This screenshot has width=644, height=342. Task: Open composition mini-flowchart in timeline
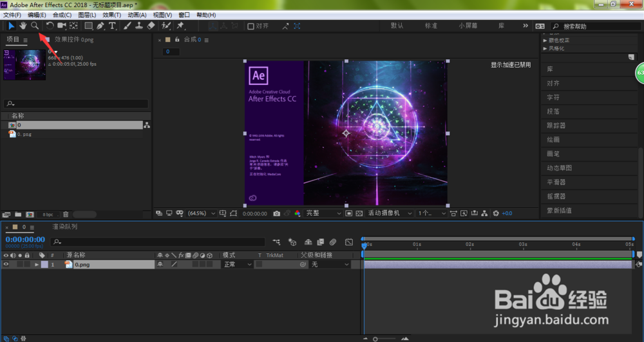click(276, 242)
